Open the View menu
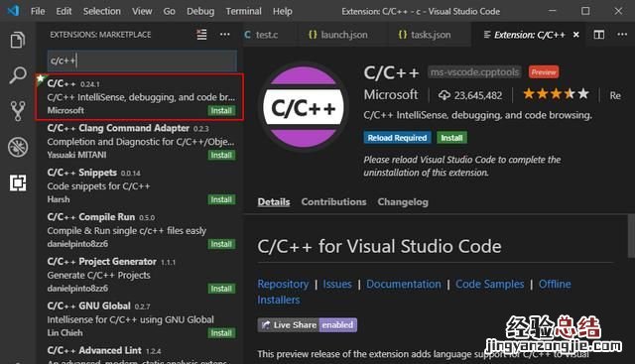This screenshot has width=635, height=364. 142,11
